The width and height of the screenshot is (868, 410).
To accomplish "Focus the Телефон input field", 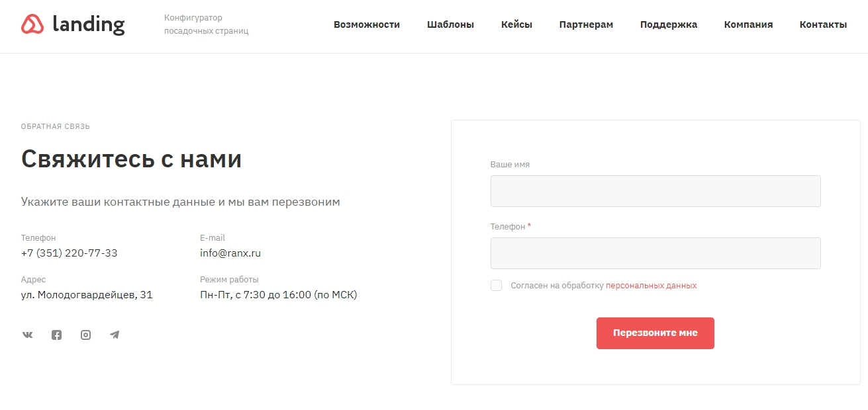I will tap(655, 253).
